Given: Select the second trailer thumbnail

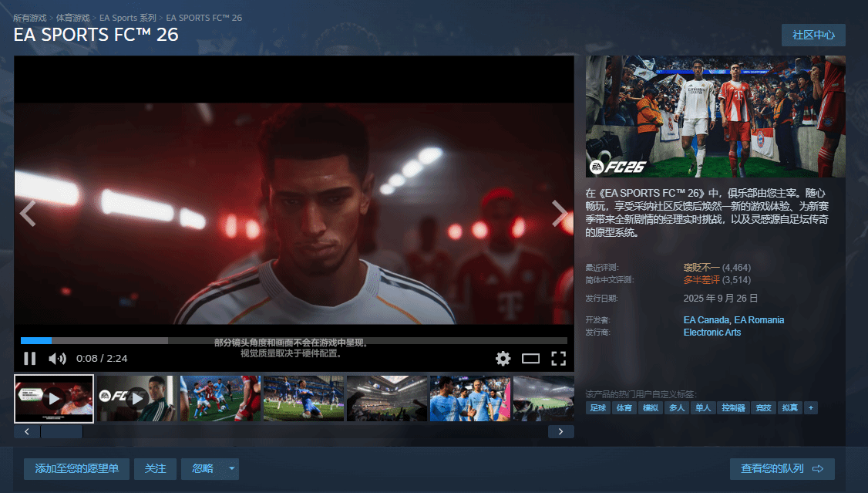Looking at the screenshot, I should 137,398.
